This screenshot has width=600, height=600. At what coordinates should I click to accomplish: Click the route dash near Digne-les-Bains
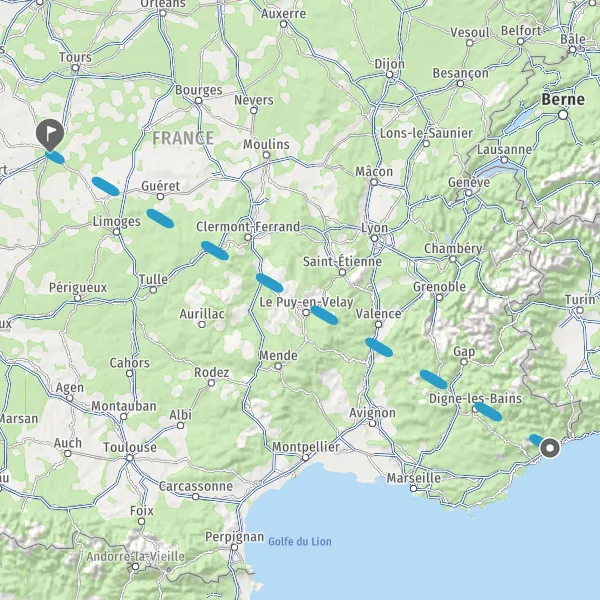[x=488, y=412]
